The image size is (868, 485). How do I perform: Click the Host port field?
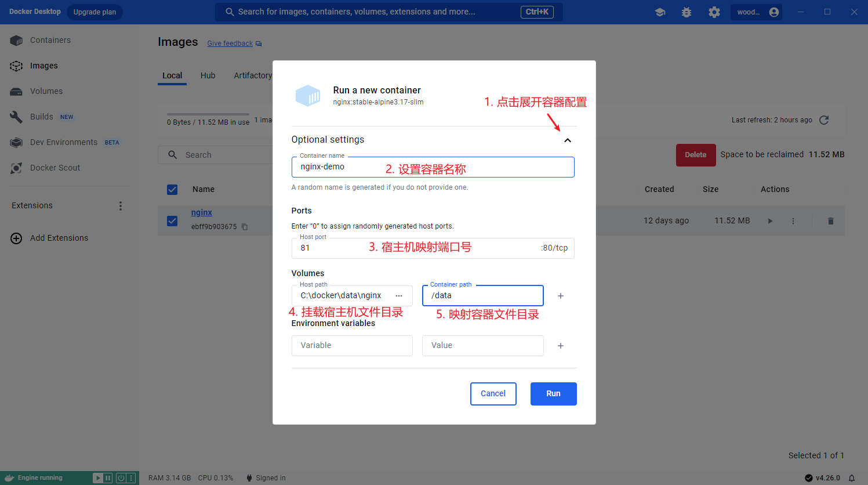[433, 248]
